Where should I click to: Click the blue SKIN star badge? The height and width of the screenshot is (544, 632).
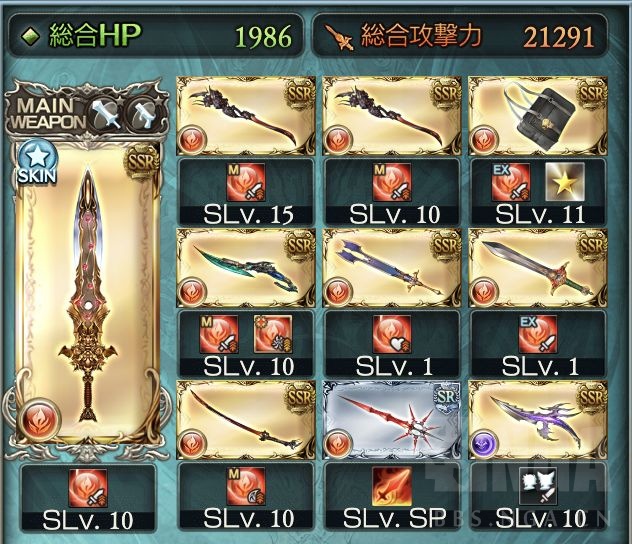37,164
